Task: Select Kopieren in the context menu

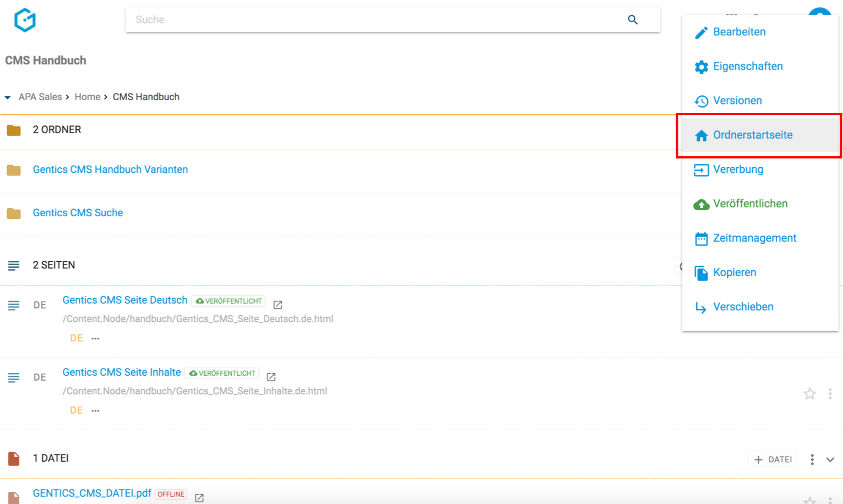Action: tap(760, 273)
